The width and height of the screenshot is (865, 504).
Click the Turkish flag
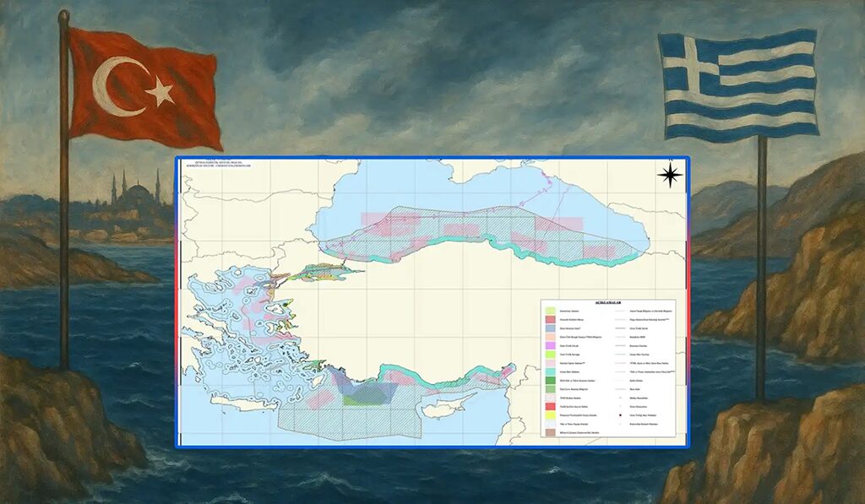click(144, 88)
